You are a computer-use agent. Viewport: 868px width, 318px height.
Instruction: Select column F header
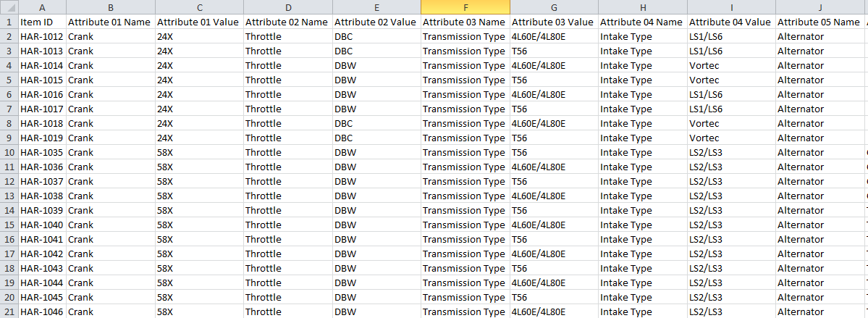click(x=465, y=7)
